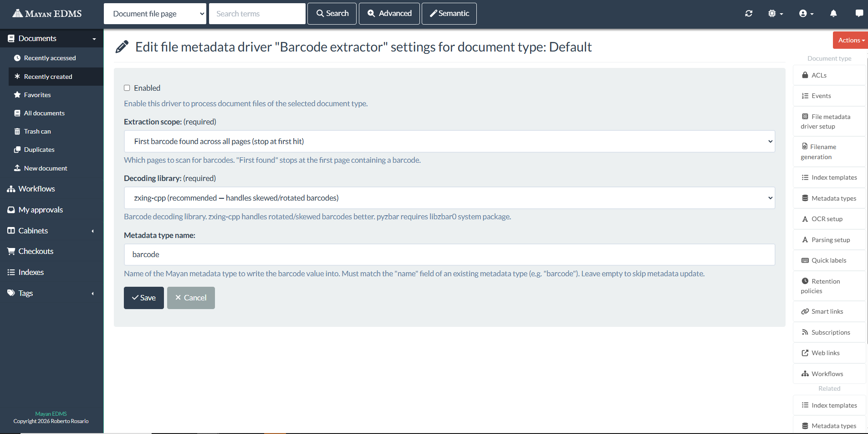Image resolution: width=868 pixels, height=434 pixels.
Task: Click the upload icon for New document
Action: pyautogui.click(x=17, y=168)
